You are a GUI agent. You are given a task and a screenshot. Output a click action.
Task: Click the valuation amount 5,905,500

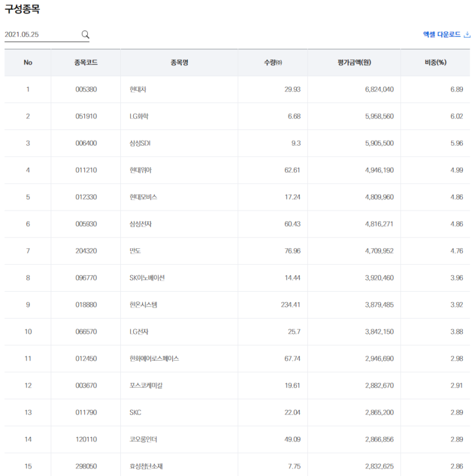point(379,143)
